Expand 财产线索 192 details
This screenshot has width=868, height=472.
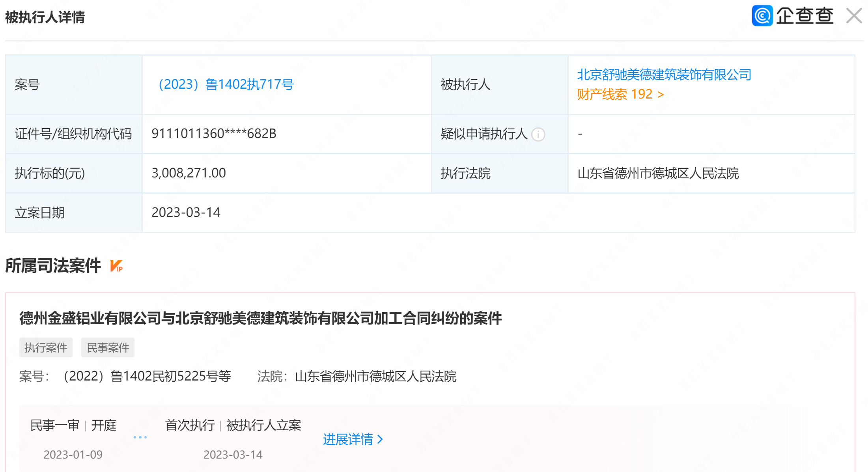pos(620,94)
